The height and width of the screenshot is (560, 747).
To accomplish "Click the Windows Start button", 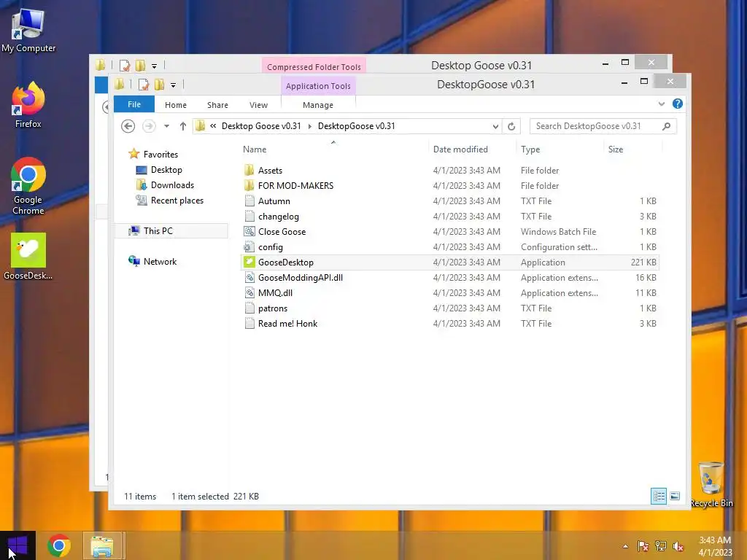I will tap(18, 545).
